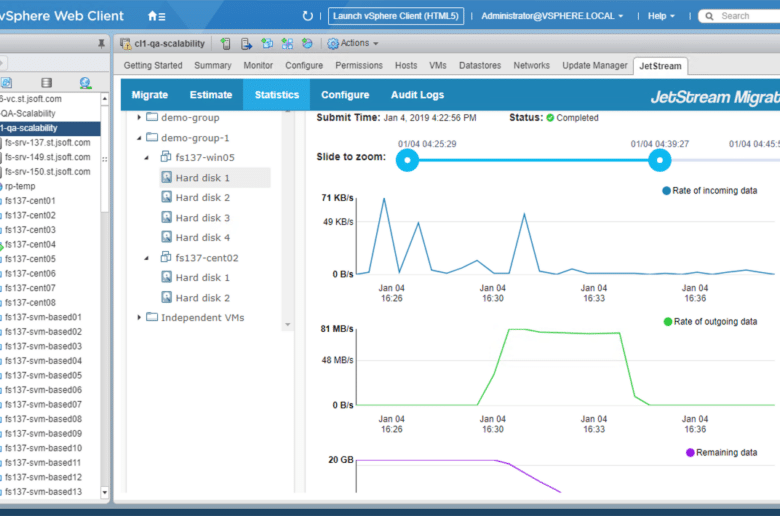Select fs-srv-150.st.jsoft.com host
The image size is (780, 516).
48,172
